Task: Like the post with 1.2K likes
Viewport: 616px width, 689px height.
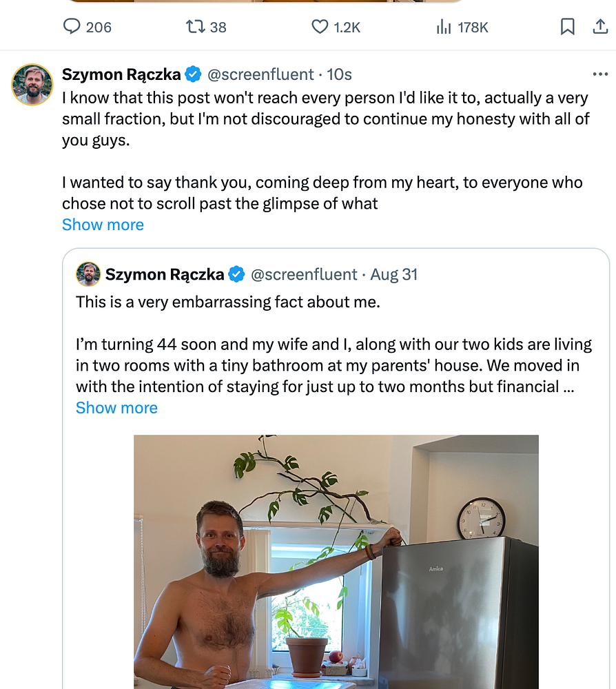Action: pos(320,27)
